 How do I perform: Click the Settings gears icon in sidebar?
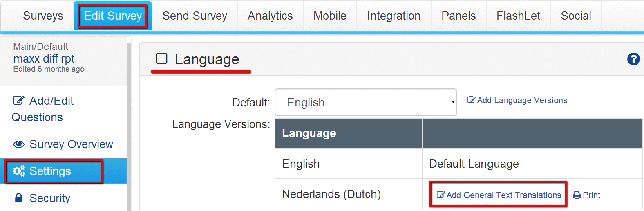coord(19,171)
